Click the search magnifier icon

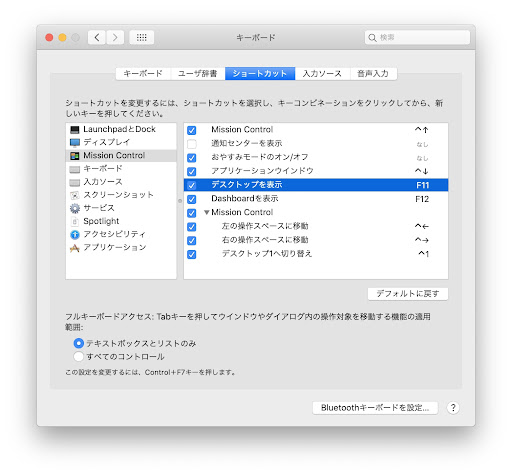(372, 38)
